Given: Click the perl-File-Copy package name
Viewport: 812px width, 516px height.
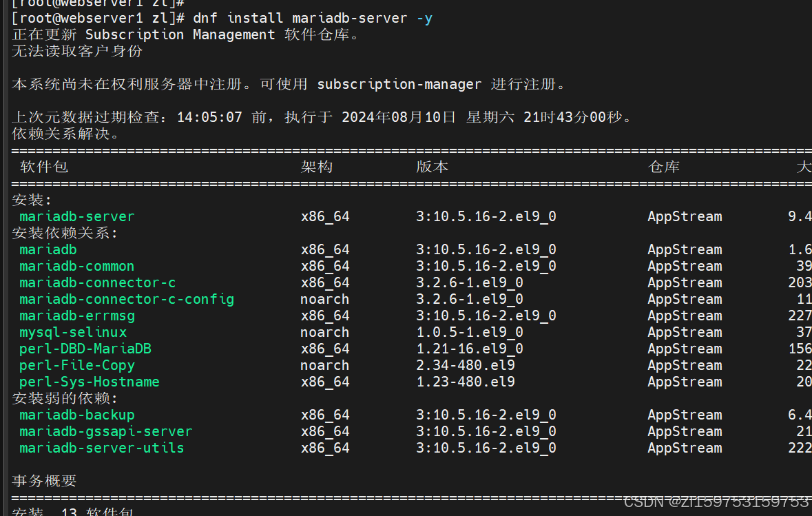Looking at the screenshot, I should tap(77, 366).
